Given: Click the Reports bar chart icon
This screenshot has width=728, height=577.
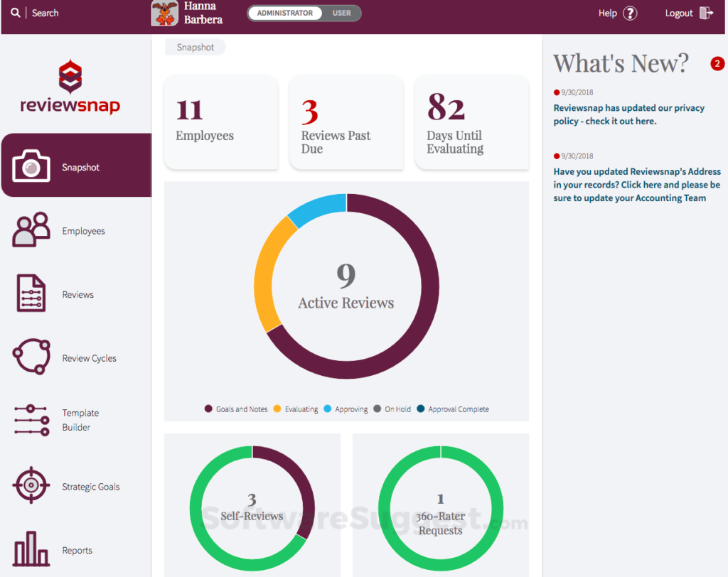Looking at the screenshot, I should point(31,549).
